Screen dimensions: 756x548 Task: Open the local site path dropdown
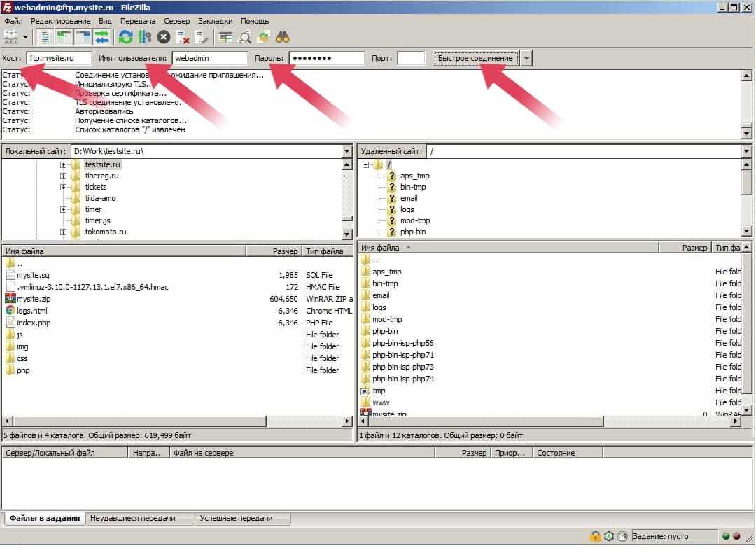pos(346,151)
